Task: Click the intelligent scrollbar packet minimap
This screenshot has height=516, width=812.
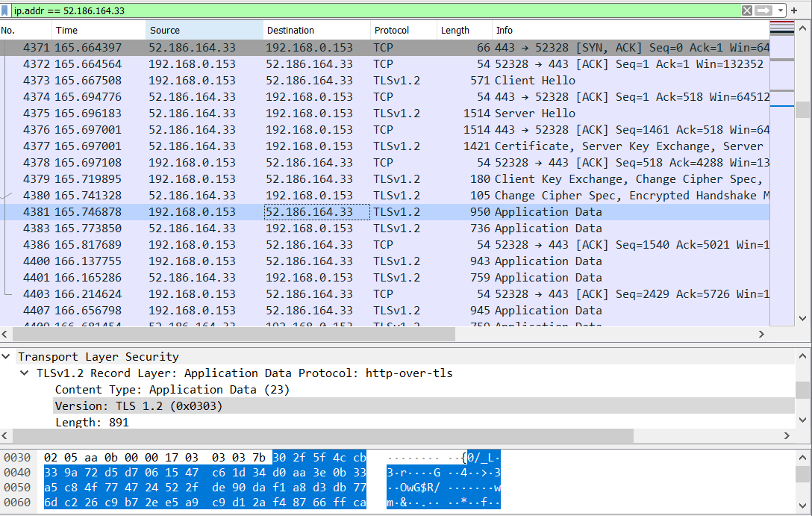Action: pyautogui.click(x=782, y=173)
